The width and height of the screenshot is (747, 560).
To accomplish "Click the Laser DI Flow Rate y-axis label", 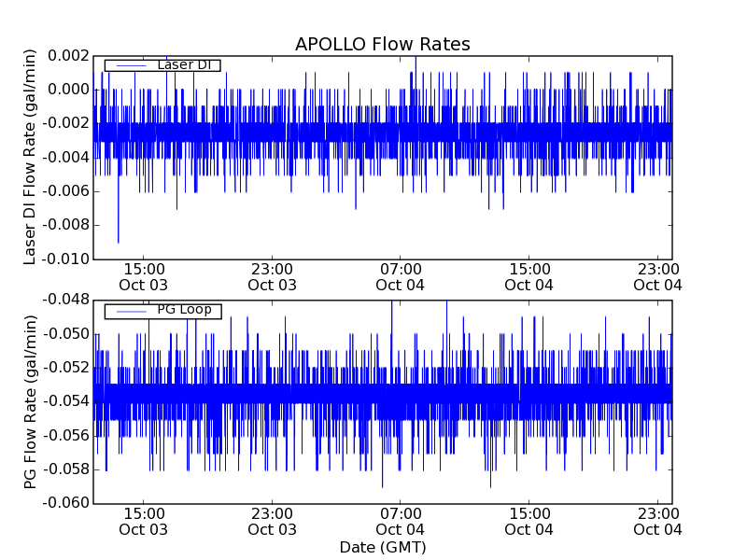I will tap(30, 157).
